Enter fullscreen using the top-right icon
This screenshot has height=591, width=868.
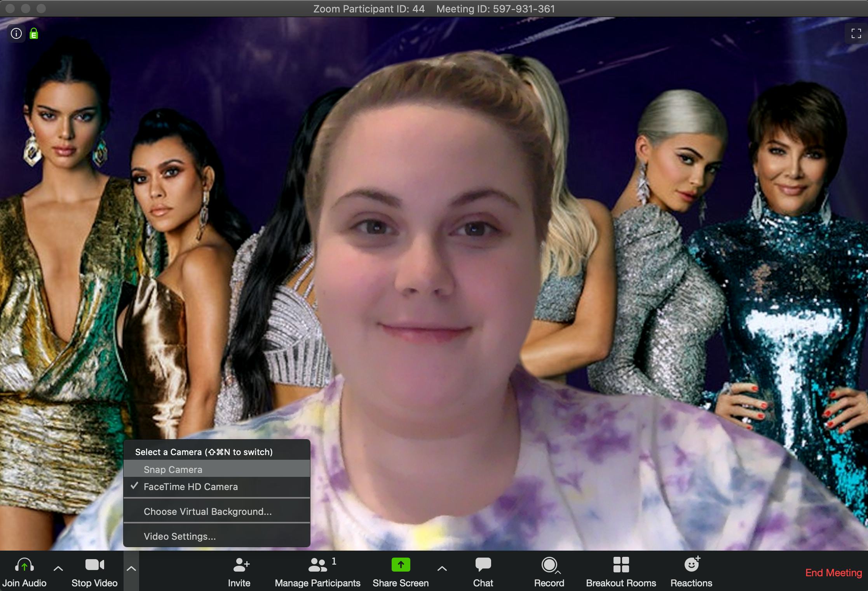point(856,33)
